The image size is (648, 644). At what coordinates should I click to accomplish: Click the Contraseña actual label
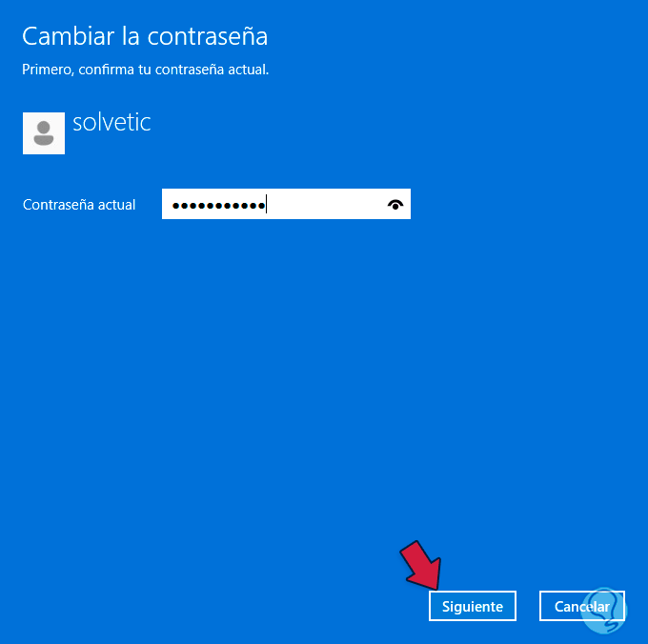79,205
